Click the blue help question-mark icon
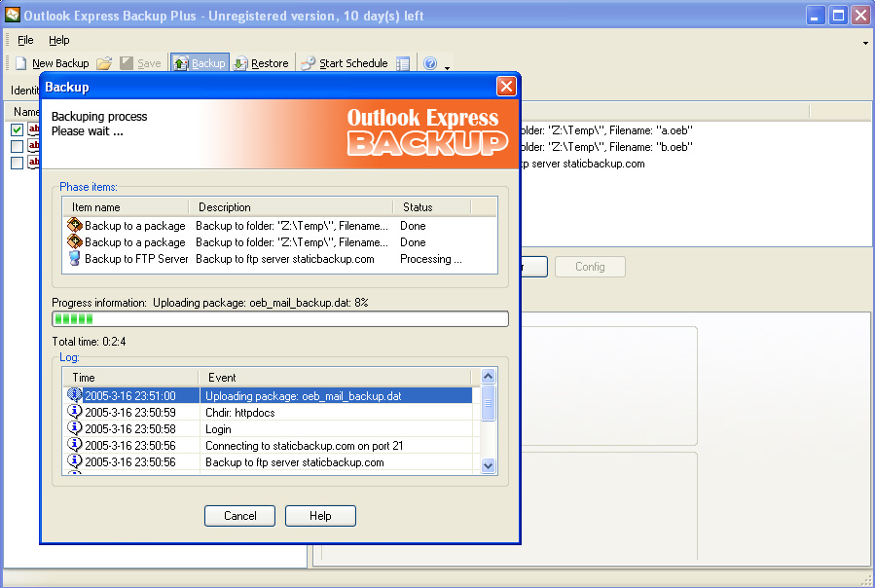The width and height of the screenshot is (875, 588). pyautogui.click(x=429, y=63)
